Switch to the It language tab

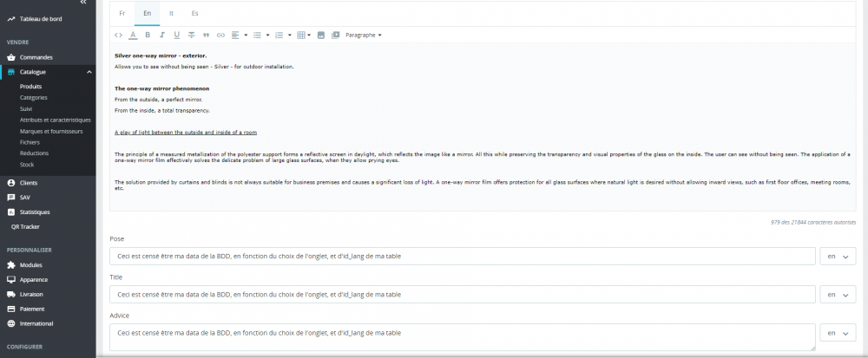(172, 13)
